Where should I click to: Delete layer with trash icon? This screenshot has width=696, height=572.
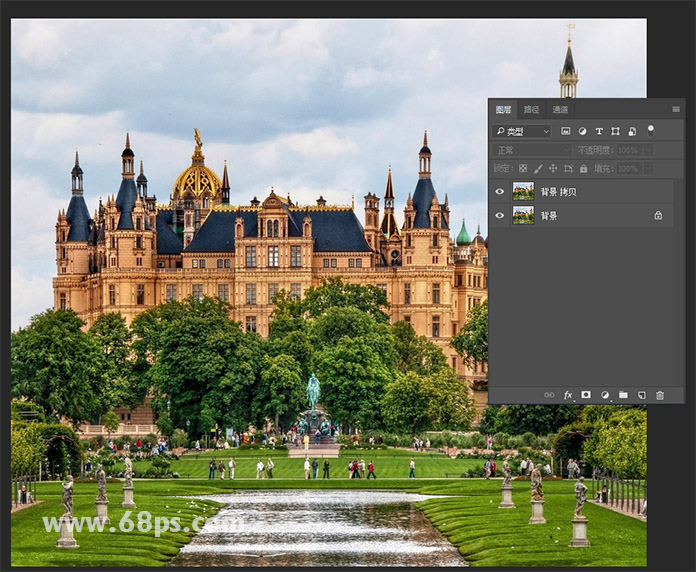pos(660,394)
